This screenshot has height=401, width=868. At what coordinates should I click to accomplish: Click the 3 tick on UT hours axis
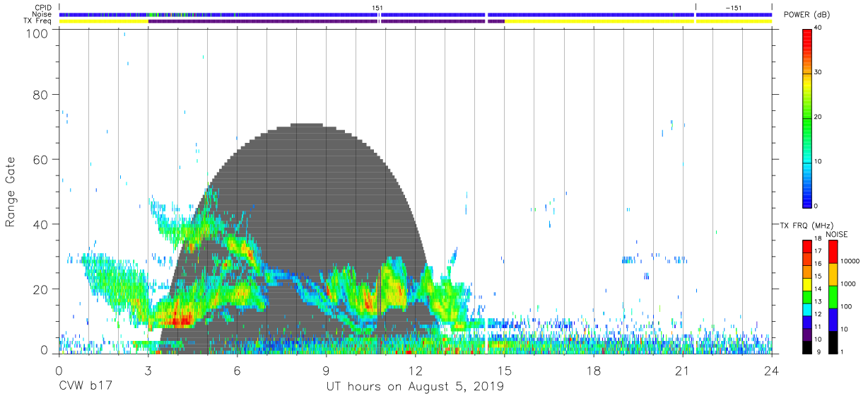tap(148, 371)
